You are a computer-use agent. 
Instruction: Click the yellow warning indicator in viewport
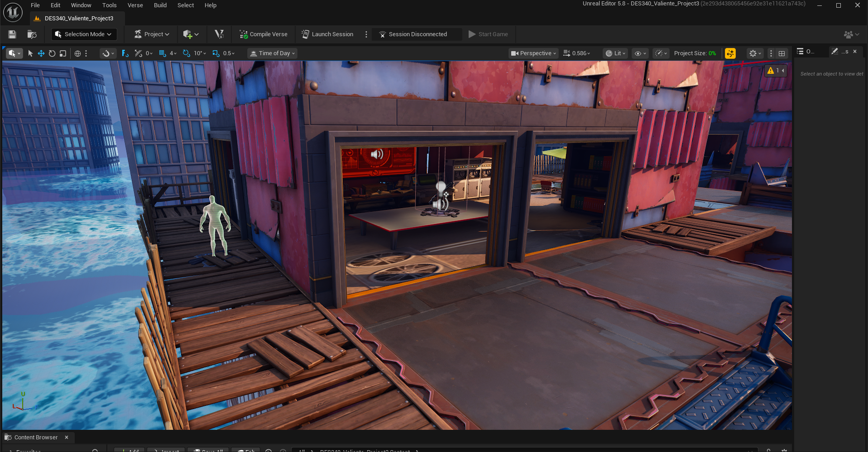[771, 71]
